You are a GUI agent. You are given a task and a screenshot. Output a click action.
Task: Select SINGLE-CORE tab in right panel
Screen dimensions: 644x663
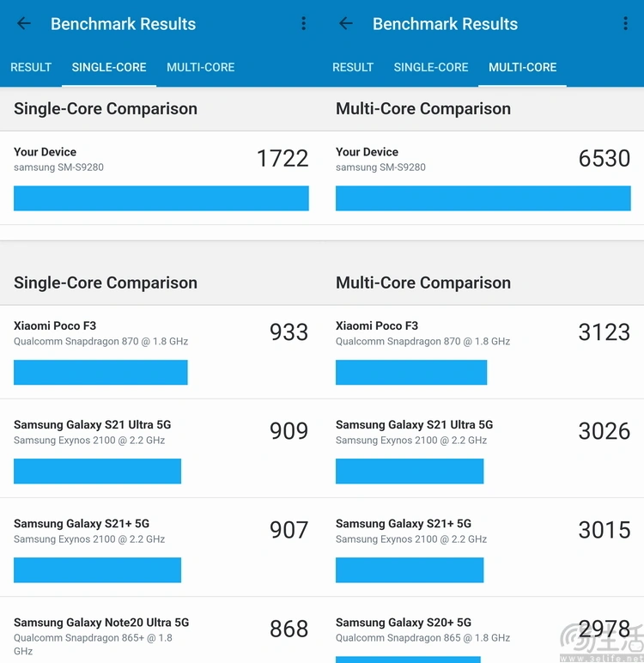431,67
